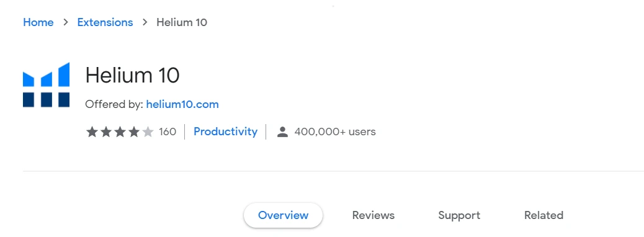Switch to the Reviews tab
Viewport: 644px width, 237px height.
pos(373,215)
